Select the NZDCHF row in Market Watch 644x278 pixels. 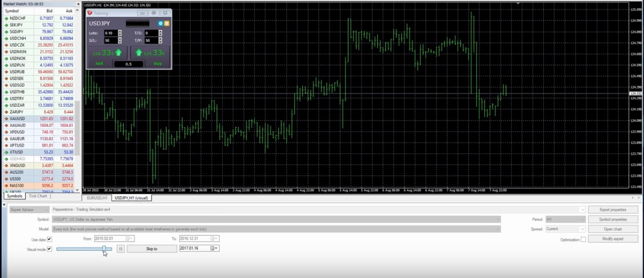coord(39,18)
